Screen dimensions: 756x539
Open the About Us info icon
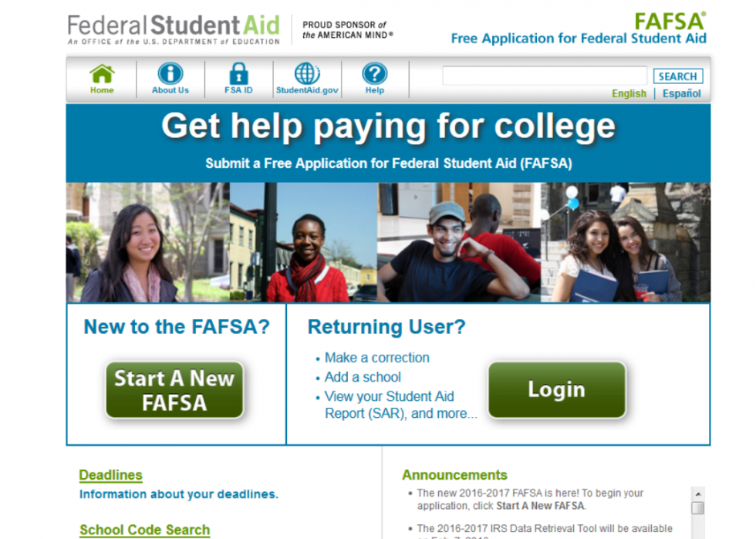coord(170,74)
